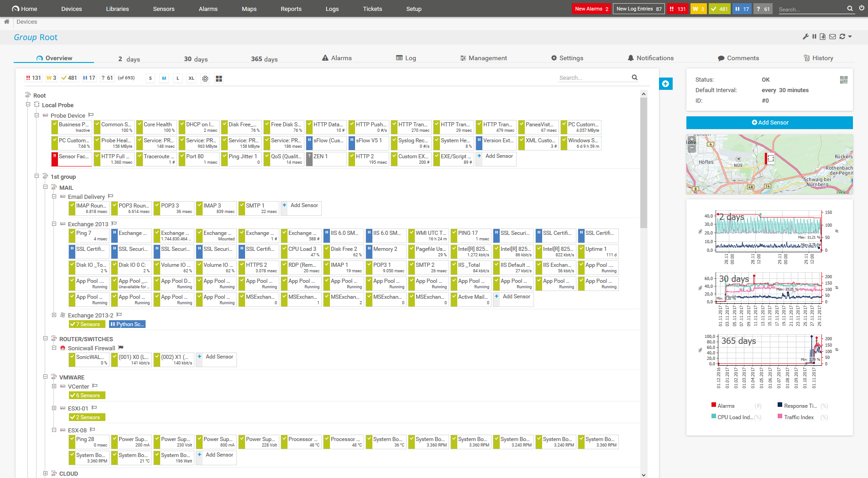Switch to tiles view with the grid icon
Screen dimensions: 868x478
(219, 78)
